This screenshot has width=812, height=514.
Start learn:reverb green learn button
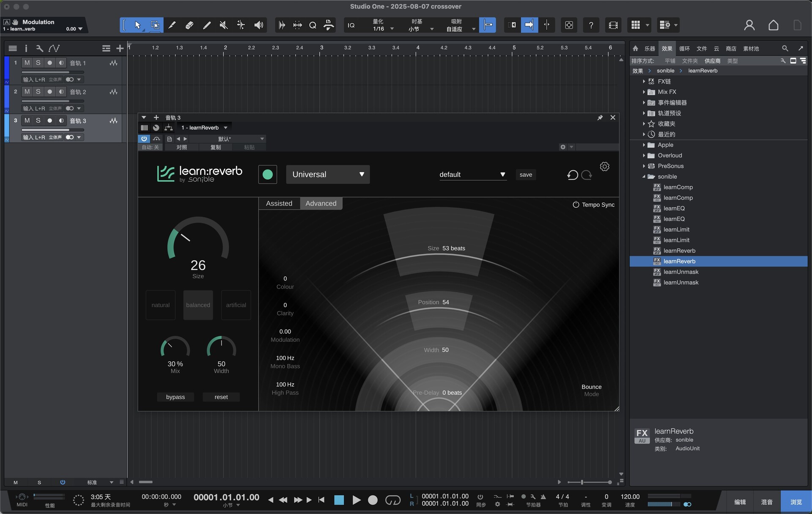(268, 174)
